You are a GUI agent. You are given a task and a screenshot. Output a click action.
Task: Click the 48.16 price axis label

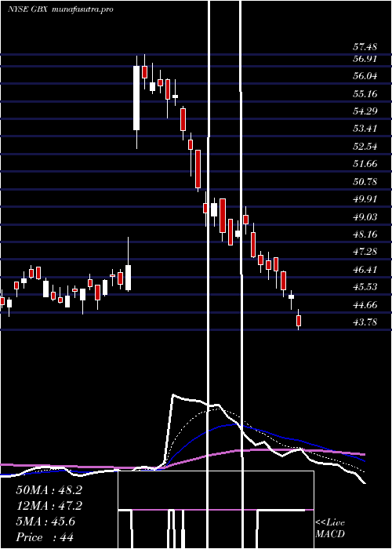365,235
